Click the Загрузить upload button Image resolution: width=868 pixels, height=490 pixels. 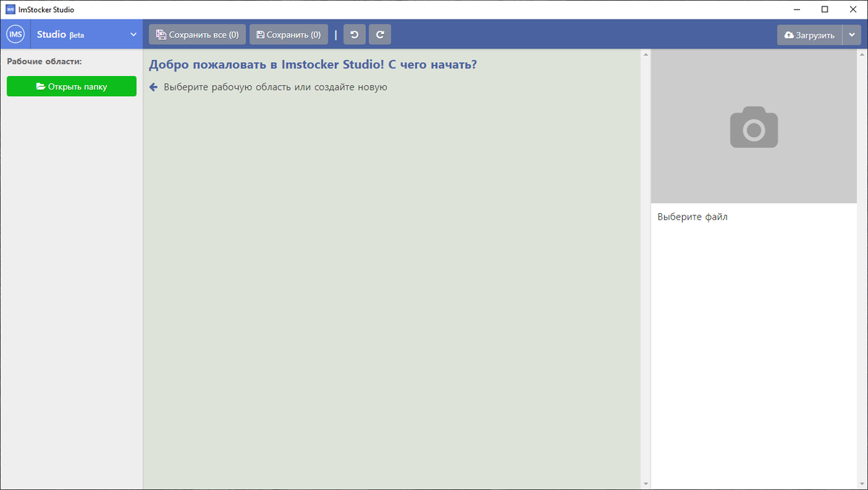[x=809, y=35]
